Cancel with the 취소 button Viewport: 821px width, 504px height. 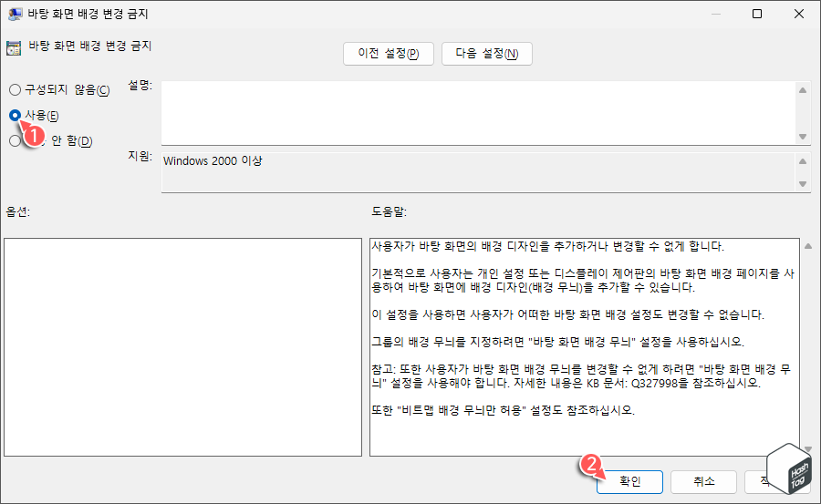[x=703, y=481]
